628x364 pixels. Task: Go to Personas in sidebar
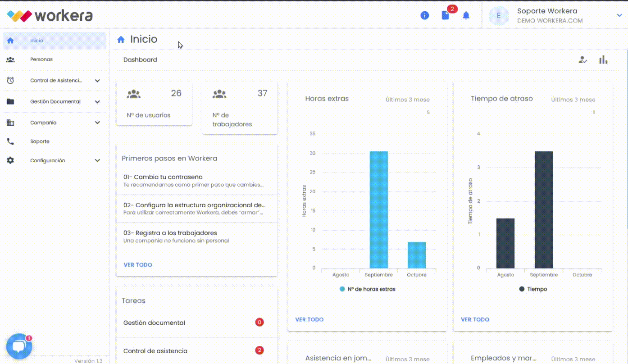tap(41, 59)
